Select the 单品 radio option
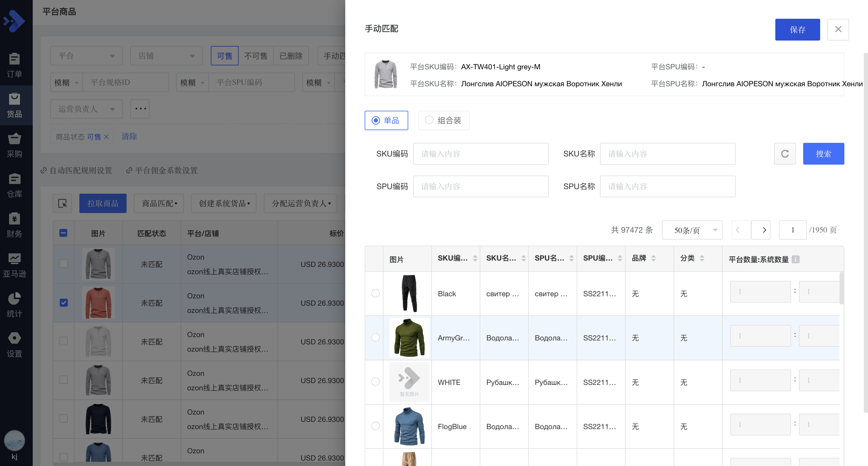 point(386,120)
